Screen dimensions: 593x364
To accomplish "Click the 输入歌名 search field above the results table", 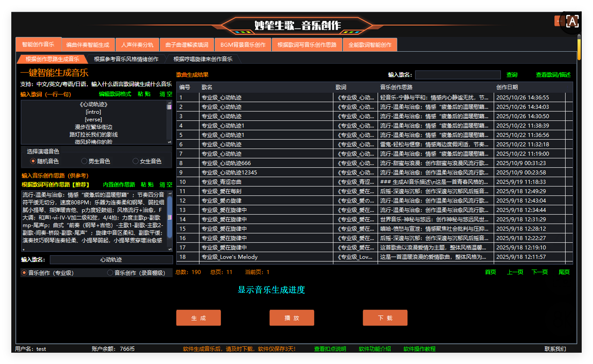I will click(457, 75).
